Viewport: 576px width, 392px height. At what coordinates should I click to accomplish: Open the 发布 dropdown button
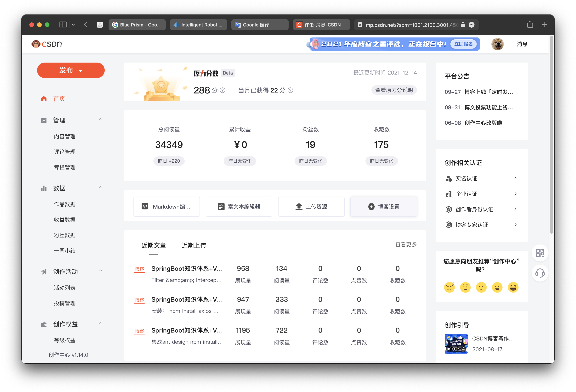click(71, 70)
